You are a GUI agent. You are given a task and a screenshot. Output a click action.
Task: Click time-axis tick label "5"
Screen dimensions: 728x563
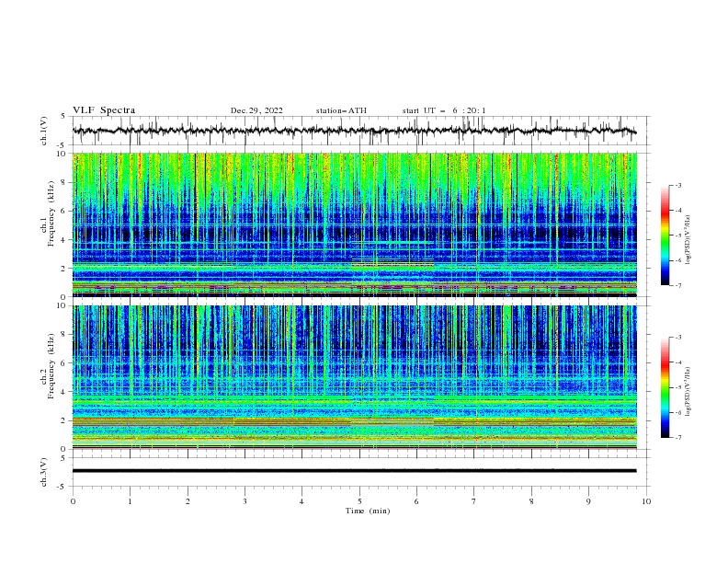(359, 501)
